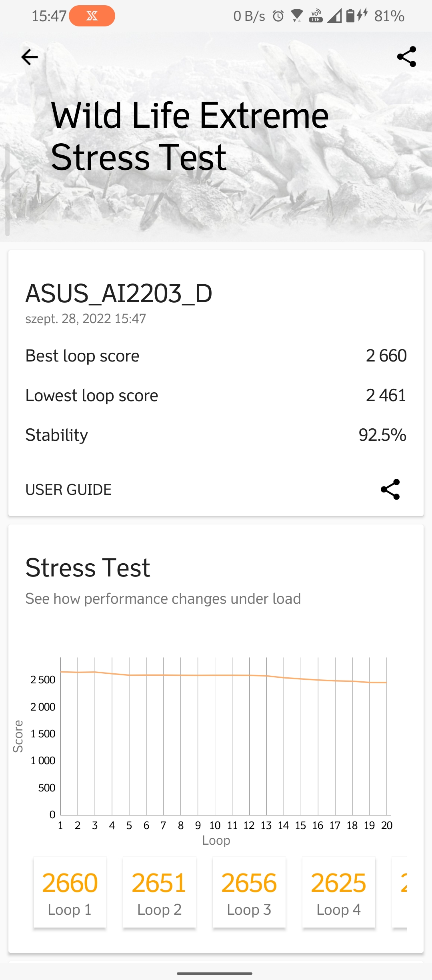The width and height of the screenshot is (432, 980).
Task: Select the Loop 4 score card
Action: click(338, 892)
